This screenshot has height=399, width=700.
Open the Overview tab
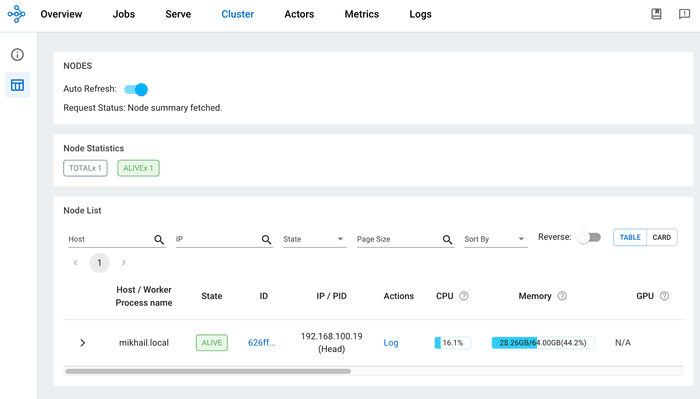[x=61, y=14]
